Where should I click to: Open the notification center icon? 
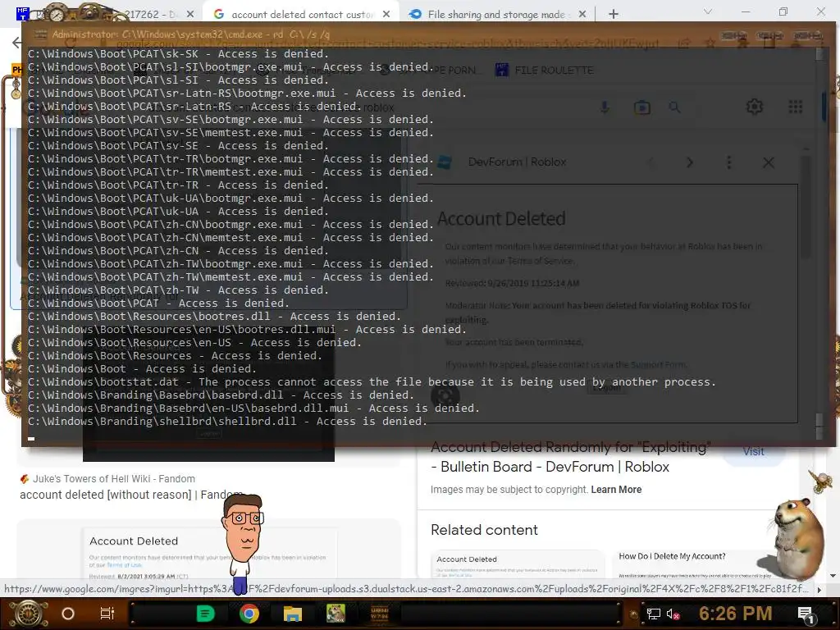pos(806,614)
